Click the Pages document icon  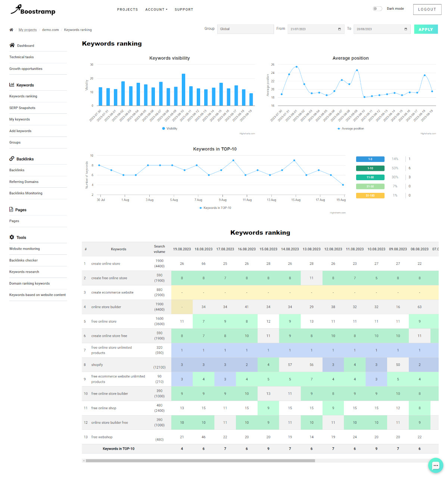(11, 209)
